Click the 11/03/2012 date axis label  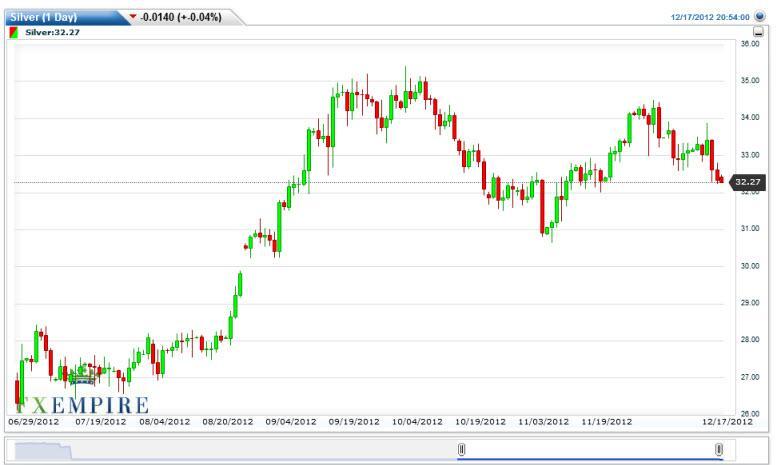click(542, 421)
